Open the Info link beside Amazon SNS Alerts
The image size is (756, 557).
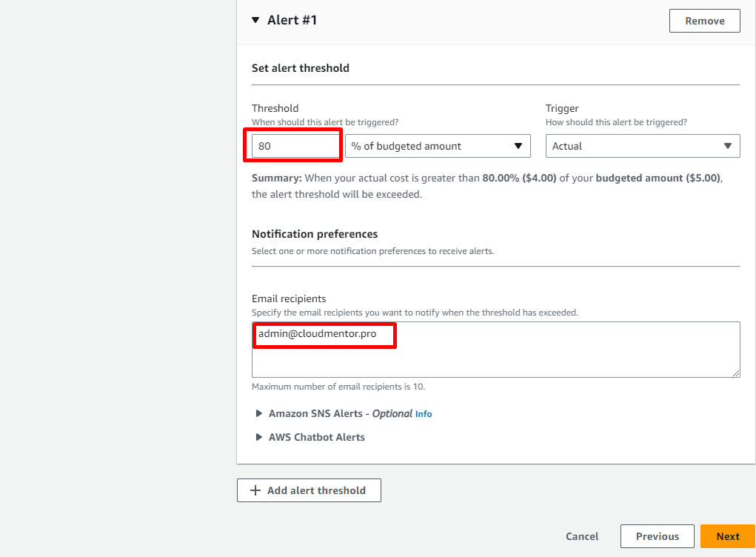(424, 414)
